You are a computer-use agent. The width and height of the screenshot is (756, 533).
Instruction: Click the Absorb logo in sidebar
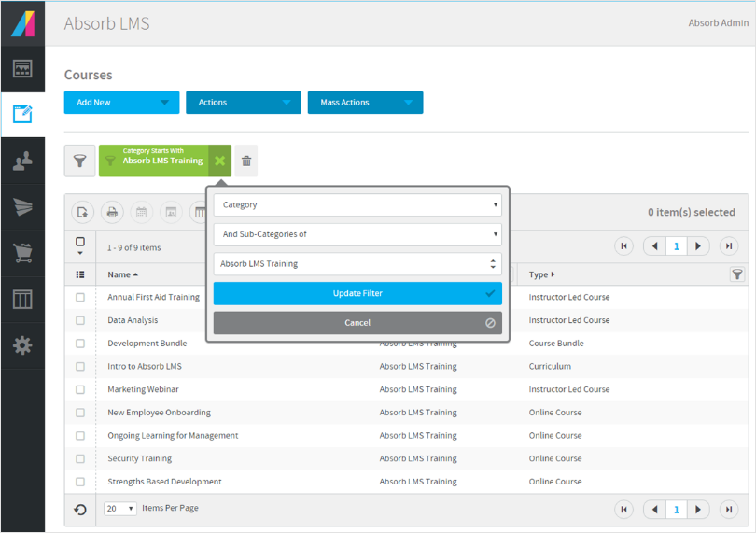(x=22, y=23)
